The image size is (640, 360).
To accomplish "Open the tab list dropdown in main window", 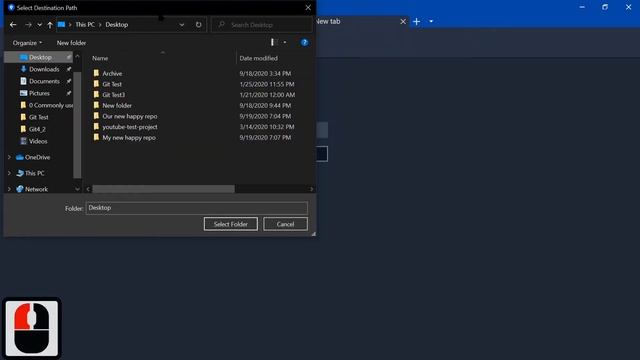I will click(x=431, y=21).
